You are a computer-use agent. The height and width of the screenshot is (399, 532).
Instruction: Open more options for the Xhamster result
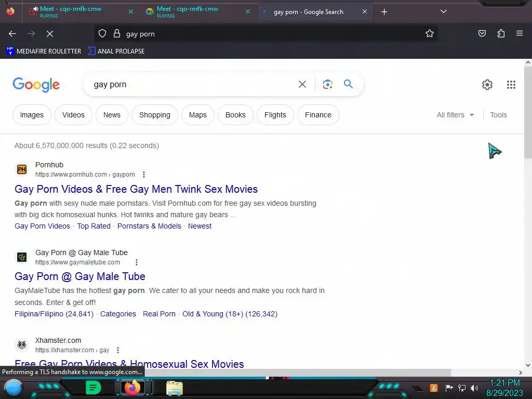tap(118, 350)
